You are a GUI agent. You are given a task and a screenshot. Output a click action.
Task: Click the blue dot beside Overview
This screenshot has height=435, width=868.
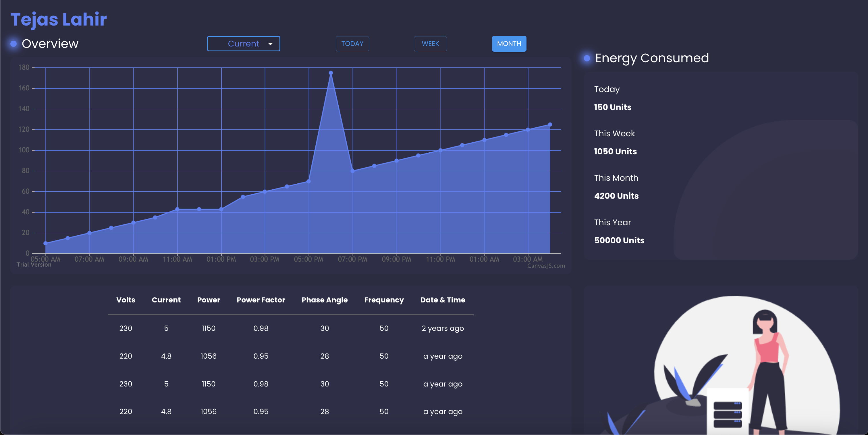13,44
